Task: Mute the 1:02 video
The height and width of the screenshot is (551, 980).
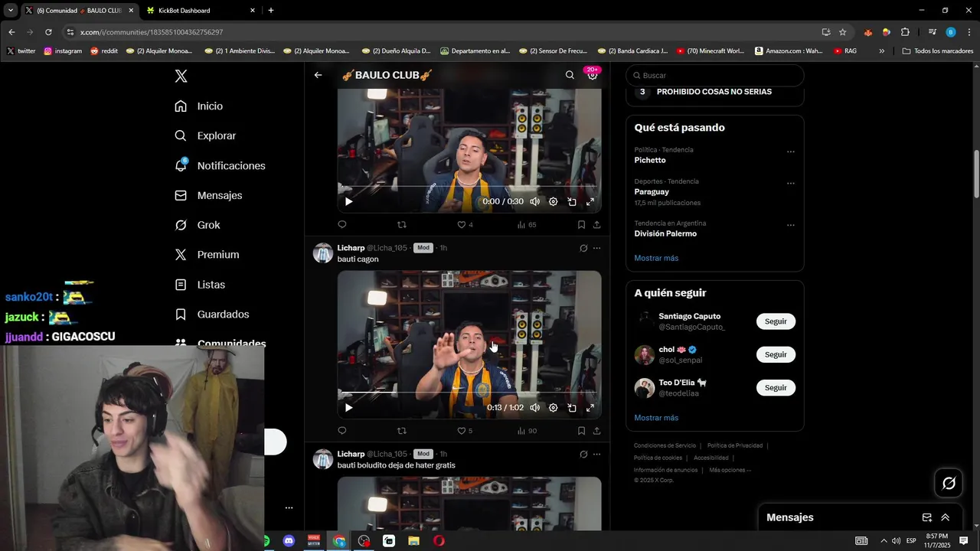Action: click(534, 408)
